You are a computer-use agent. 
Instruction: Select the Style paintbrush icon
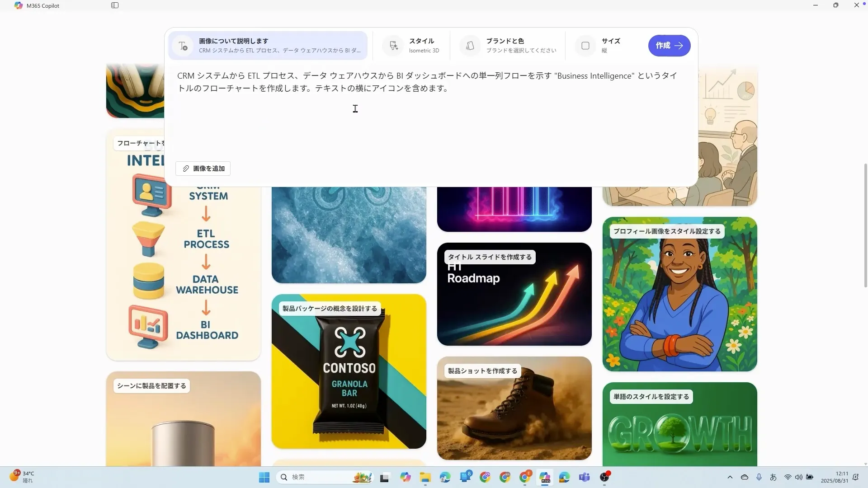[392, 45]
